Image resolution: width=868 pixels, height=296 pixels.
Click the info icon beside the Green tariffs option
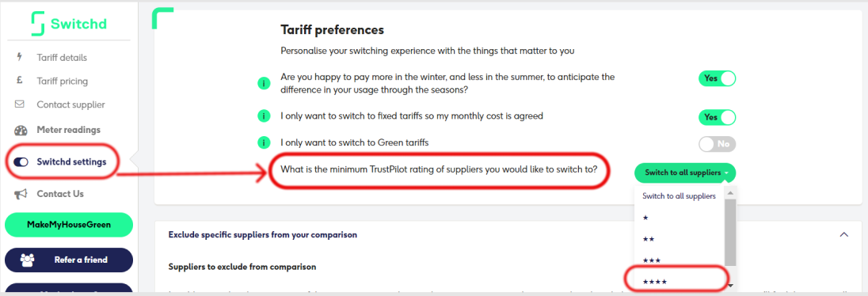(x=264, y=142)
